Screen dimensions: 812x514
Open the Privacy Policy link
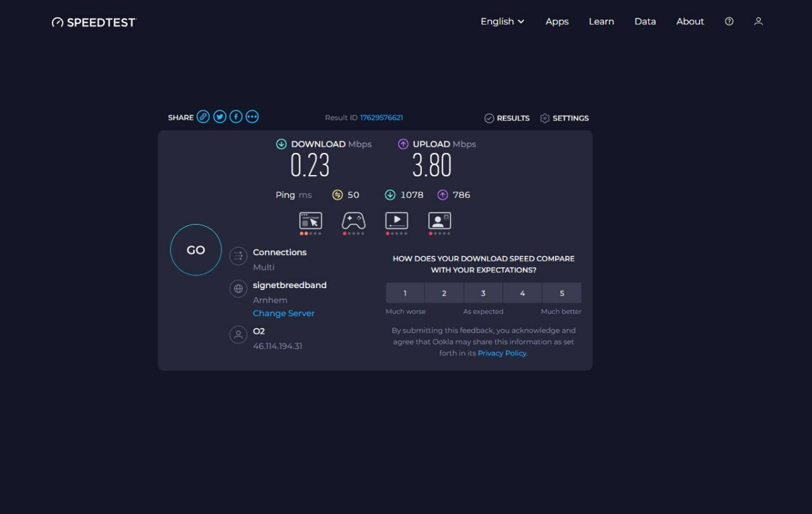click(502, 353)
